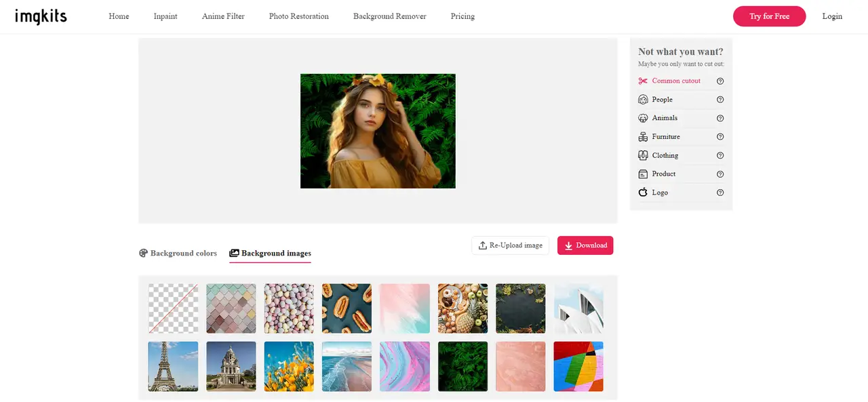Open the Inpaint menu item
The height and width of the screenshot is (402, 868).
165,16
